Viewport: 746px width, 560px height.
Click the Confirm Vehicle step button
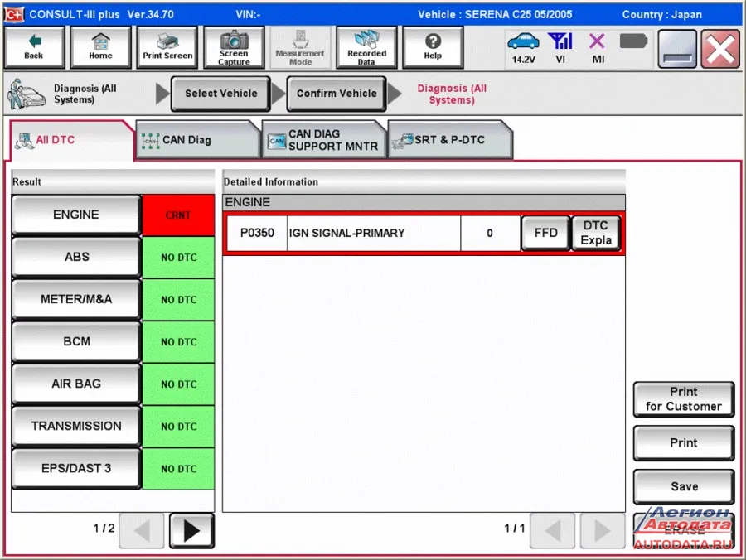point(337,94)
